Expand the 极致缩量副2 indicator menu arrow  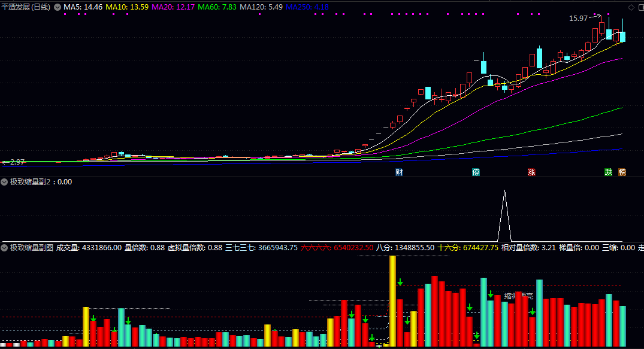pos(5,181)
